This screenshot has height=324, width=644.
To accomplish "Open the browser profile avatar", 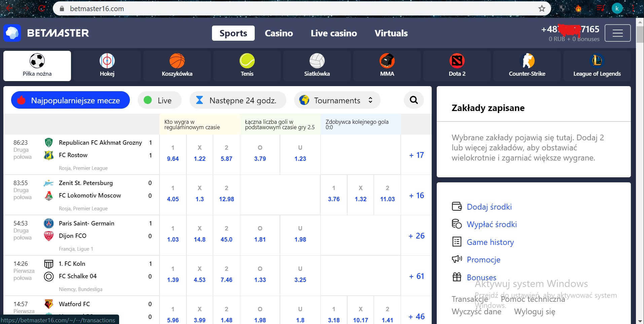I will tap(617, 9).
